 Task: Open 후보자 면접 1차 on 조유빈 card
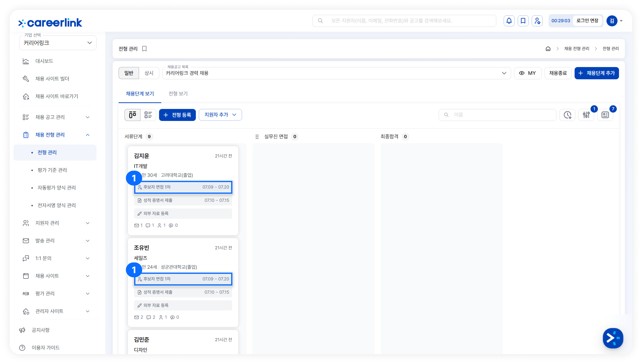pos(183,279)
